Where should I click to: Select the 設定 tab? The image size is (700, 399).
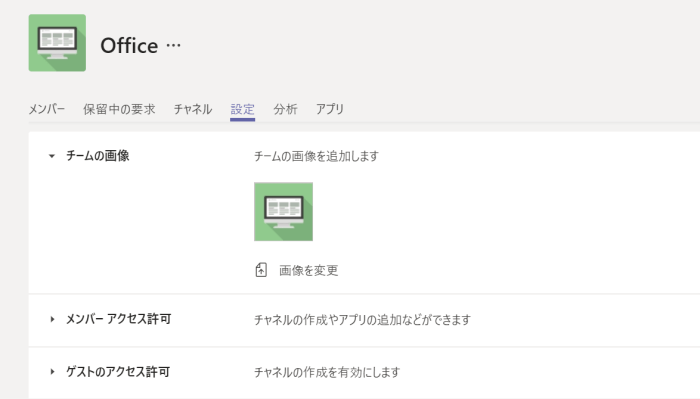(x=242, y=109)
